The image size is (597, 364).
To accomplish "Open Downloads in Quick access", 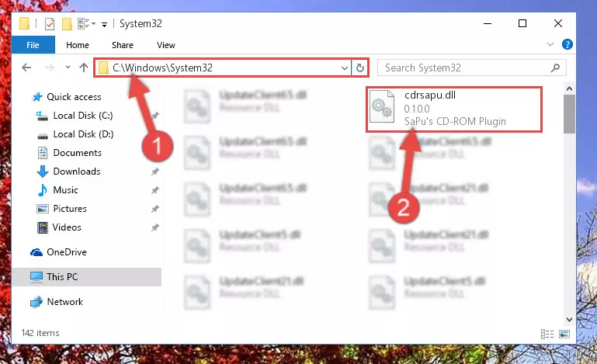I will 77,172.
